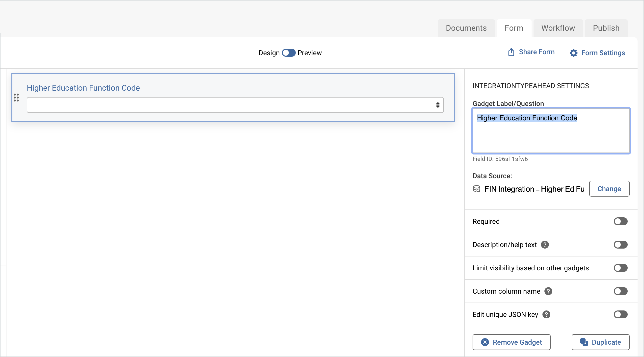The height and width of the screenshot is (357, 644).
Task: Click the dropdown arrows icon in the select field
Action: [438, 105]
